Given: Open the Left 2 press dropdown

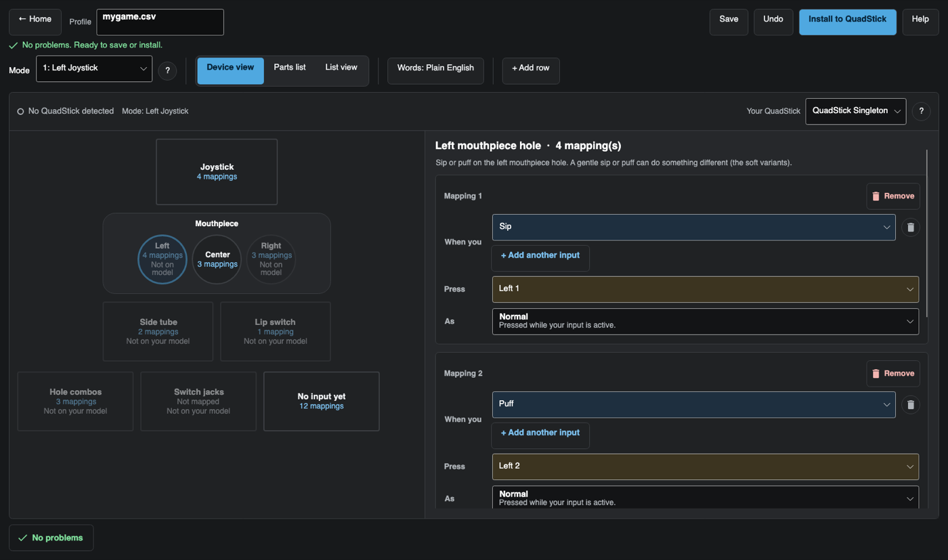Looking at the screenshot, I should (x=705, y=467).
